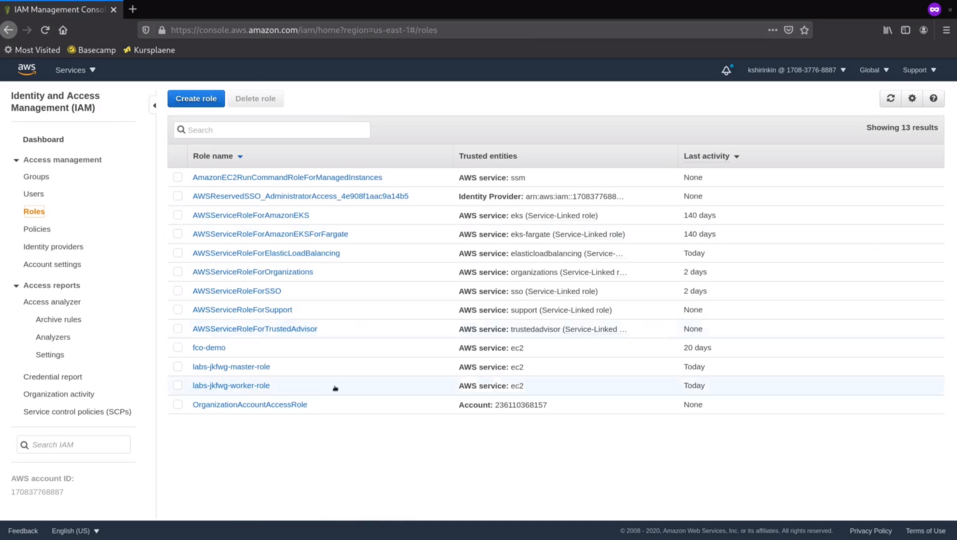Tick checkbox for AWSServiceRoleForAmazonEKS
The image size is (957, 540).
(178, 215)
